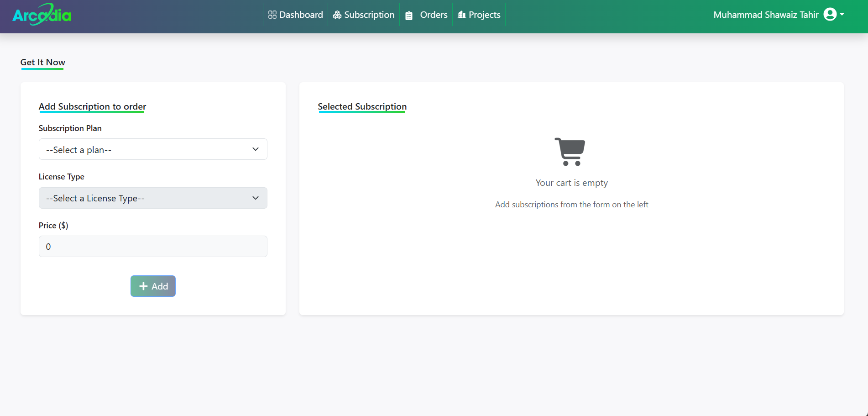Focus the Price ($) input field
The height and width of the screenshot is (416, 868).
click(x=153, y=247)
